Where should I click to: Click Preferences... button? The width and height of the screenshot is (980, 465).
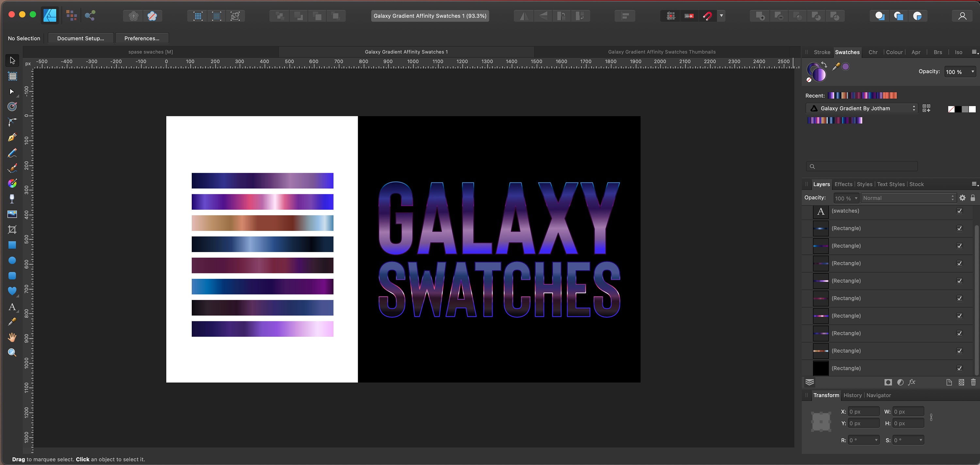tap(142, 39)
